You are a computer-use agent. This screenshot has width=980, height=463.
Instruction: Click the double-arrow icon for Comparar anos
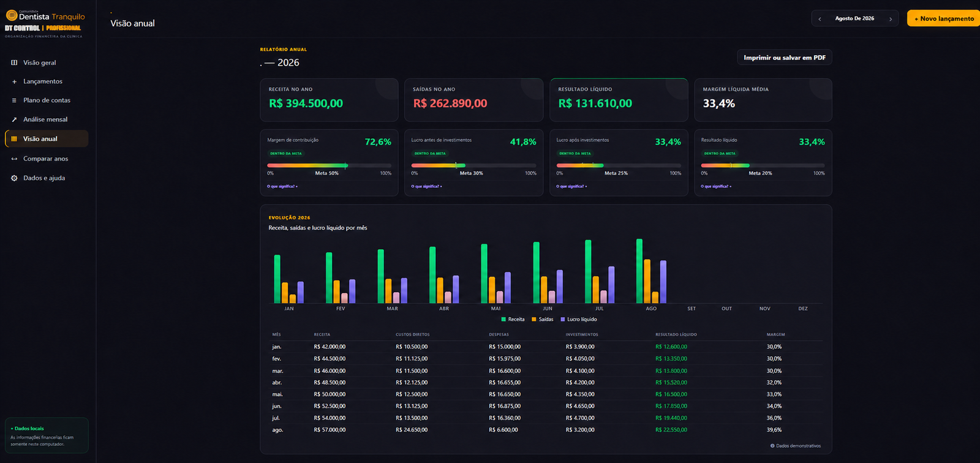14,159
